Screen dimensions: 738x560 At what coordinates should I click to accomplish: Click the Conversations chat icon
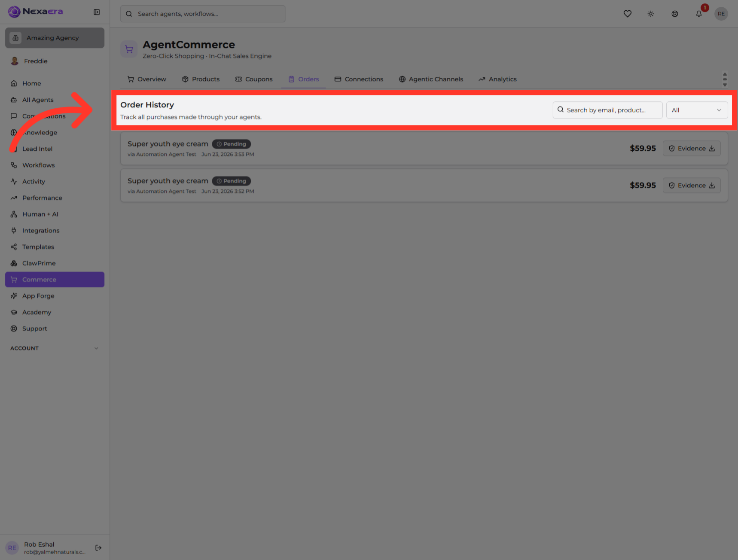pyautogui.click(x=14, y=116)
